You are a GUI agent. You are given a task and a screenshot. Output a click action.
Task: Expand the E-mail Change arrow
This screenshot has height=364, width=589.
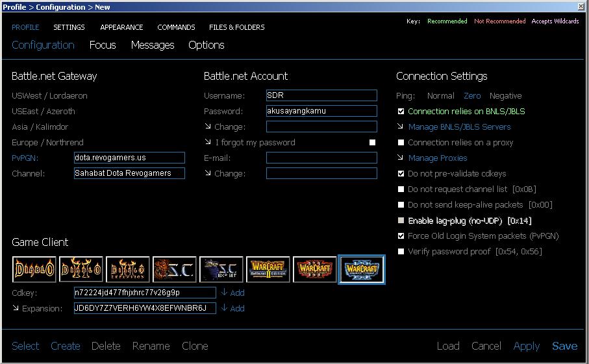point(208,173)
